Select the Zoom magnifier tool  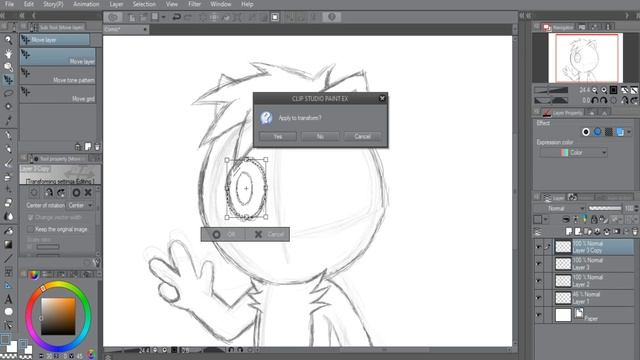(x=8, y=40)
